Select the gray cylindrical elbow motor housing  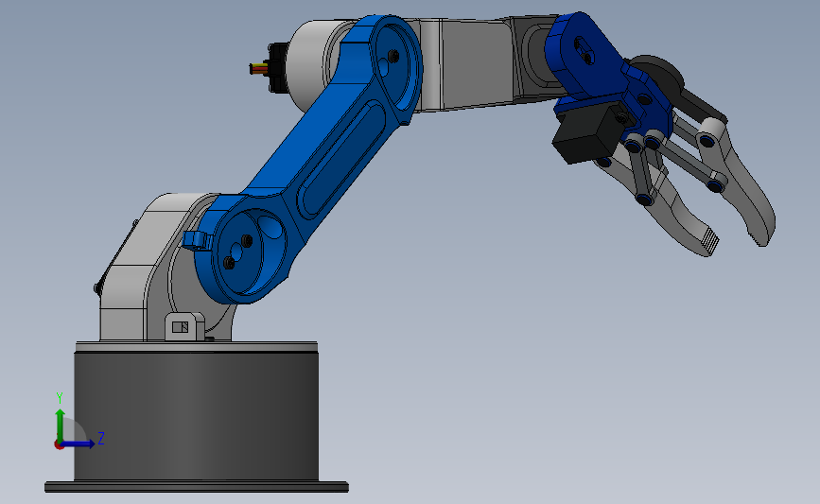(312, 65)
